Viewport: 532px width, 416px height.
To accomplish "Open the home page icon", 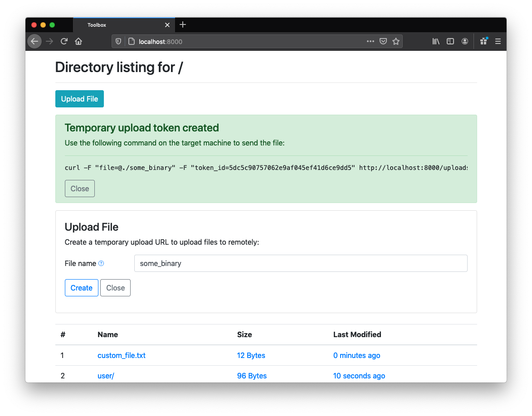I will point(78,41).
